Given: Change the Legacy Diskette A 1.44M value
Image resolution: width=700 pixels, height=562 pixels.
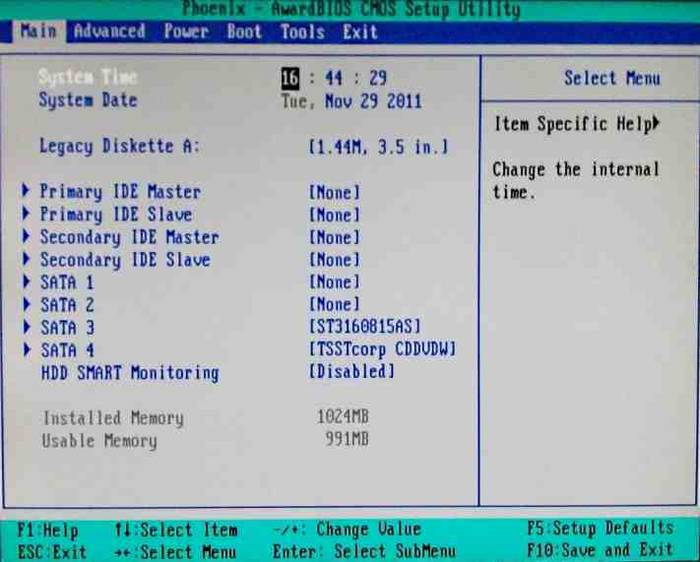Looking at the screenshot, I should (x=378, y=147).
